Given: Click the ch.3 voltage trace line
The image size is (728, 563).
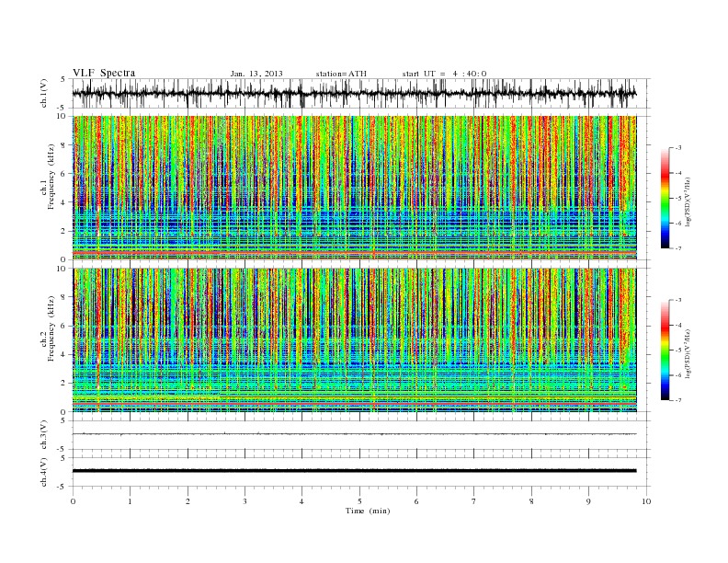Looking at the screenshot, I should (x=355, y=434).
